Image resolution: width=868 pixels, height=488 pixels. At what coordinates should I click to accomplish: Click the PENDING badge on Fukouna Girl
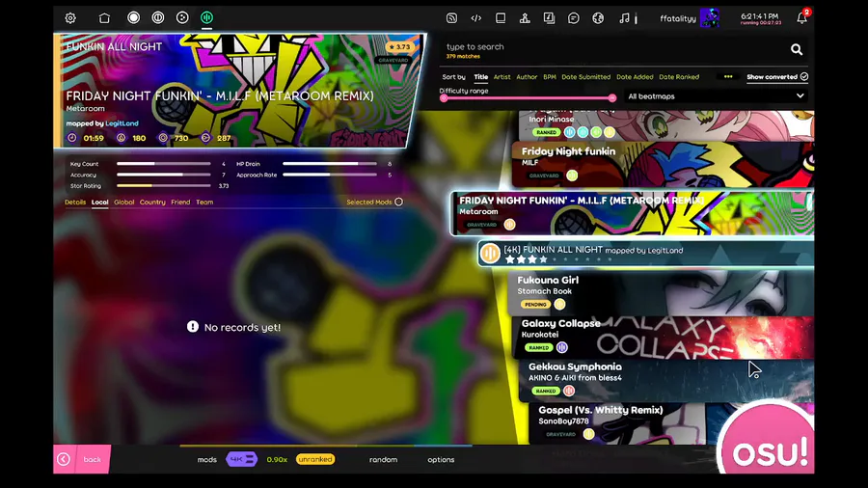(534, 305)
